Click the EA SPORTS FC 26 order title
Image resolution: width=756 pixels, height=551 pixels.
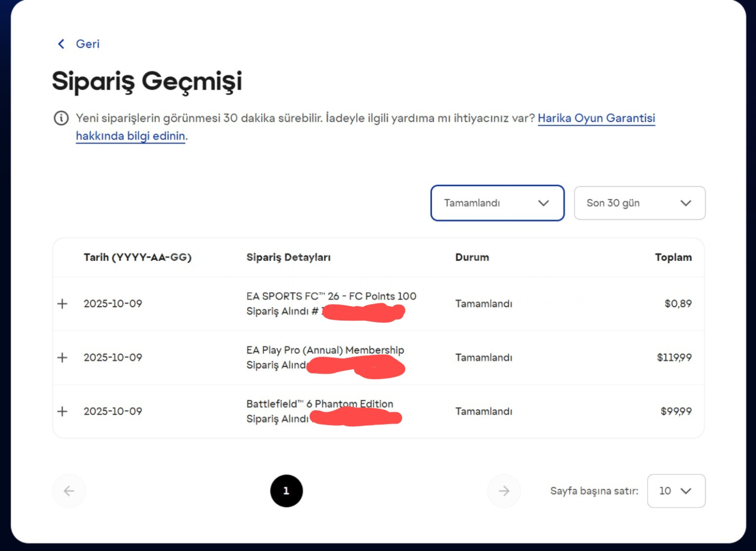click(x=331, y=296)
